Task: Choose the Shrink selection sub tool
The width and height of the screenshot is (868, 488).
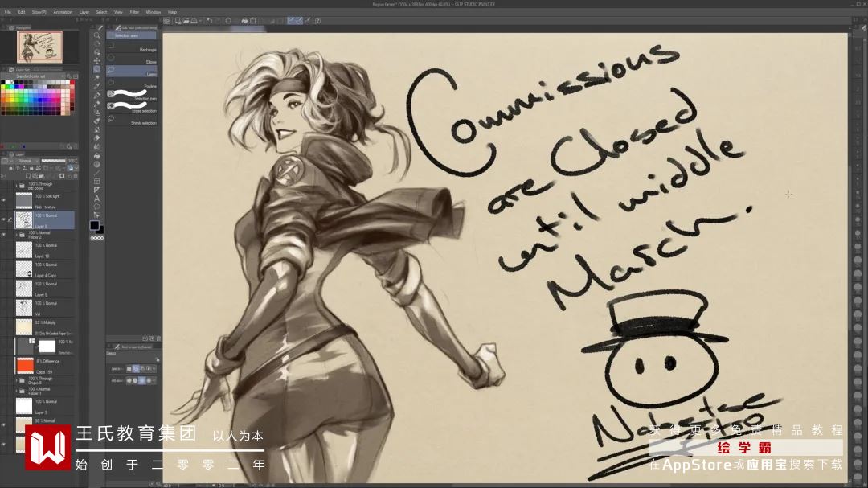Action: coord(133,120)
